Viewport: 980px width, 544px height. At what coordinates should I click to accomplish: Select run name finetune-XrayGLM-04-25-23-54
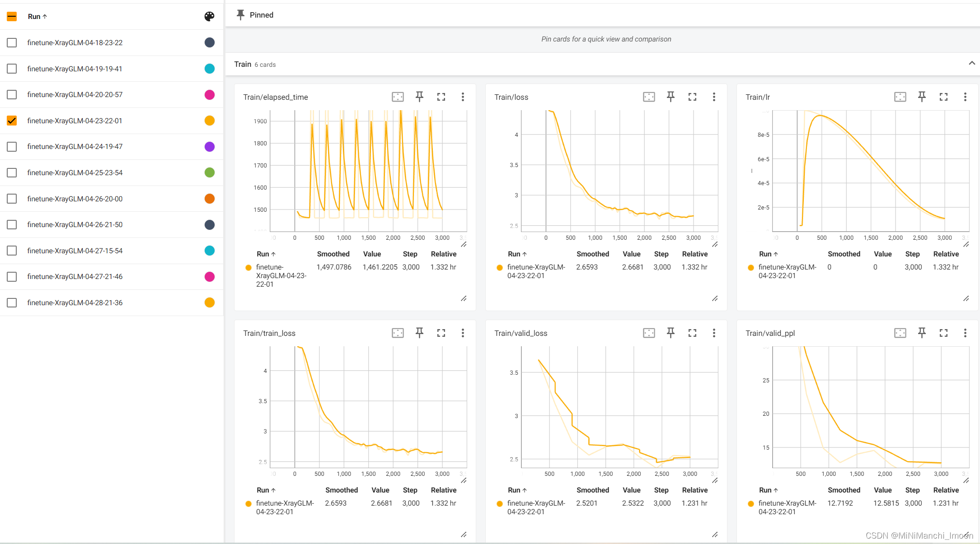(75, 172)
